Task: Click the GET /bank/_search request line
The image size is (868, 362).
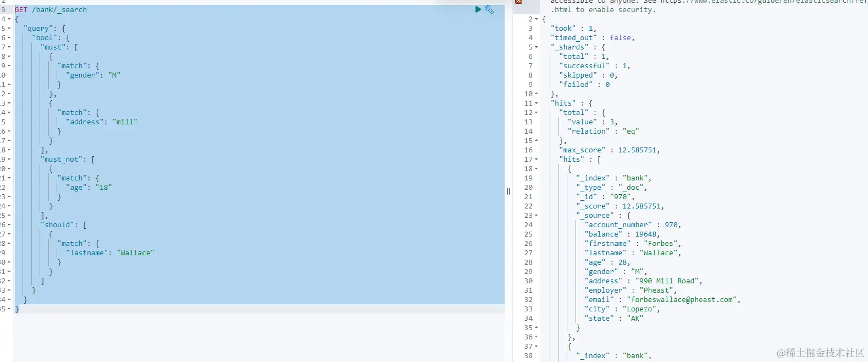Action: click(51, 10)
